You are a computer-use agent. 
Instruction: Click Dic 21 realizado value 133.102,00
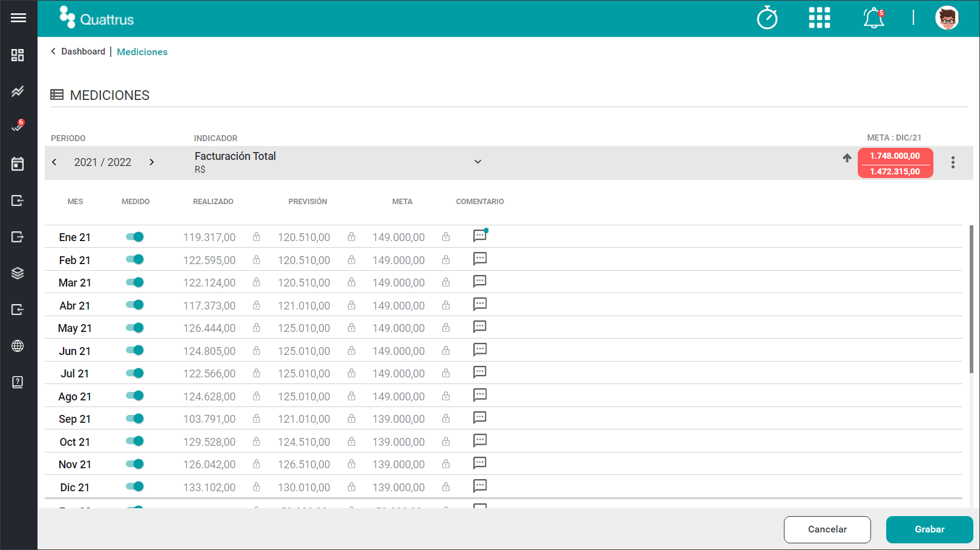[x=209, y=488]
